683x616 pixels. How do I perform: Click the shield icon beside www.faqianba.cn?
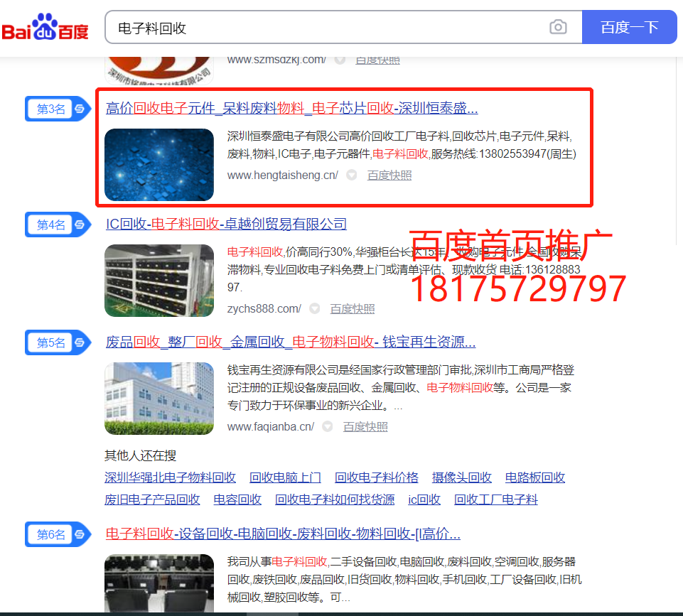(328, 426)
